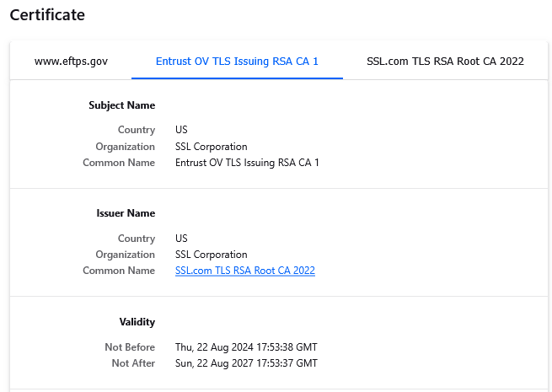The width and height of the screenshot is (552, 392).
Task: Select the subject Country value US
Action: [x=181, y=130]
